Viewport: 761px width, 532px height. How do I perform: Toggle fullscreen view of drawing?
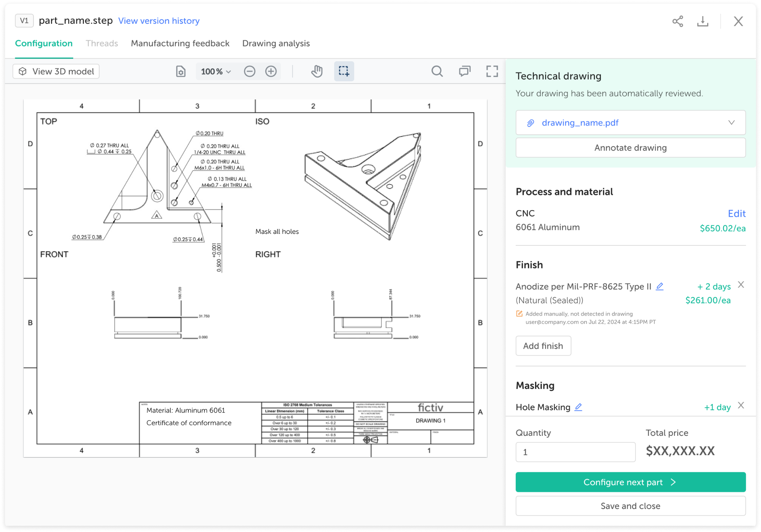[x=492, y=71]
